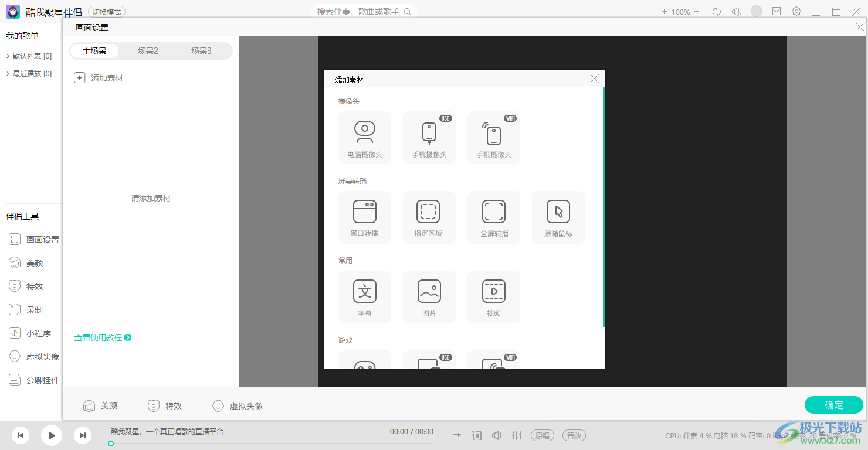Toggle the play order arrow icon
The height and width of the screenshot is (450, 868).
[457, 435]
